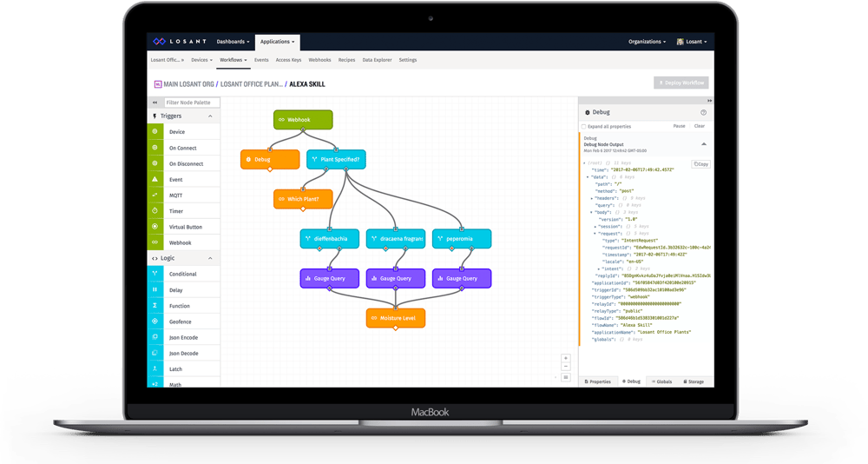Open the Organizations dropdown
This screenshot has width=868, height=464.
[x=648, y=42]
